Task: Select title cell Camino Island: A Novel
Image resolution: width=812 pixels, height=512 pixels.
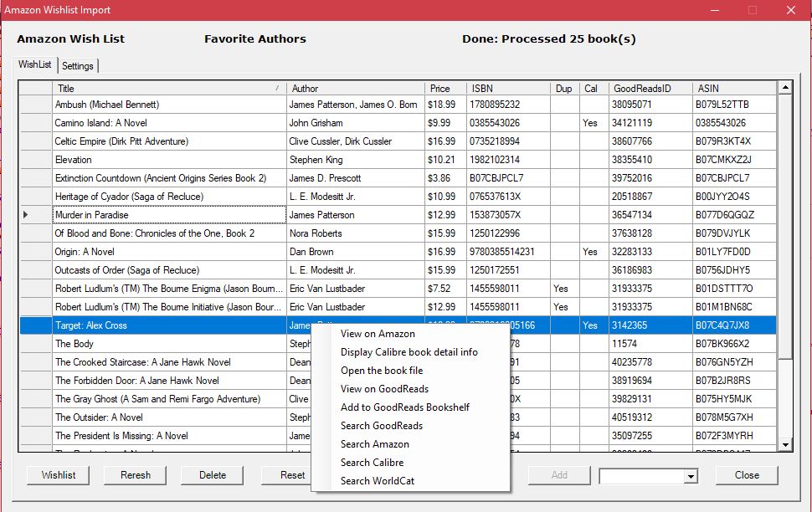Action: pyautogui.click(x=169, y=123)
